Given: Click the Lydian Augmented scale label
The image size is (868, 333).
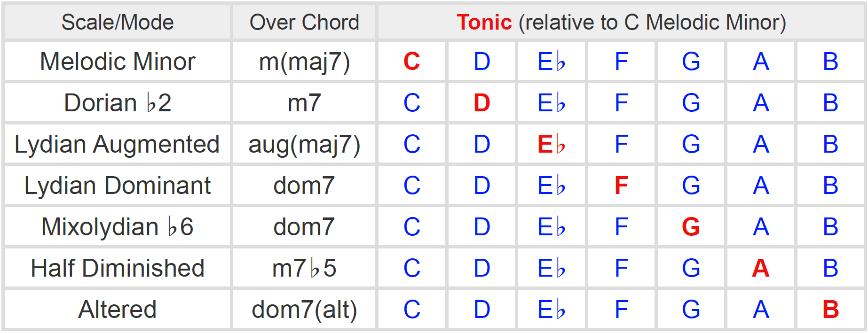Looking at the screenshot, I should [x=118, y=144].
